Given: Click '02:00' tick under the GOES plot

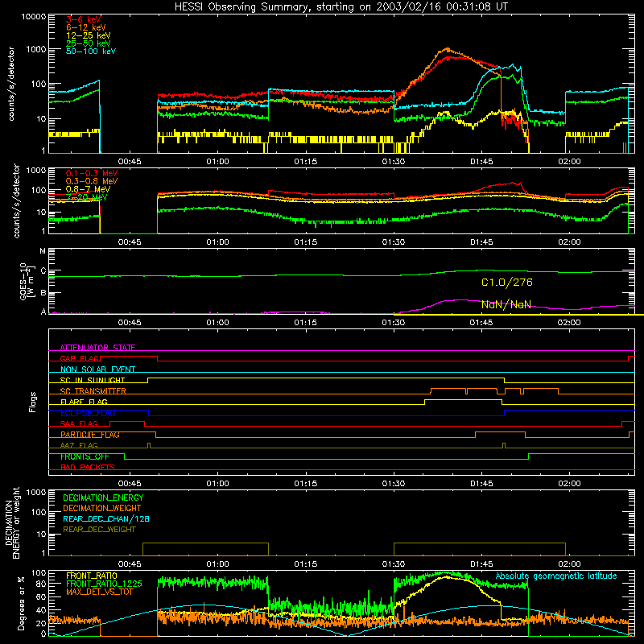Looking at the screenshot, I should (x=569, y=323).
